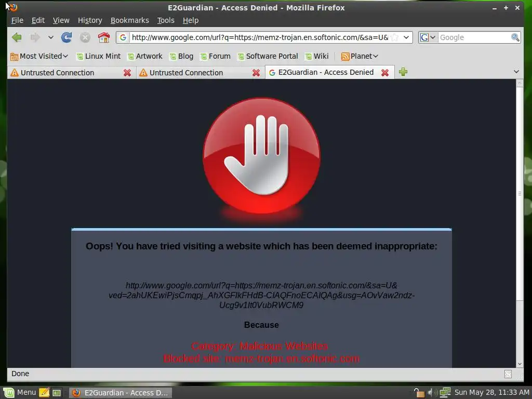Click the address bar URL field

260,37
